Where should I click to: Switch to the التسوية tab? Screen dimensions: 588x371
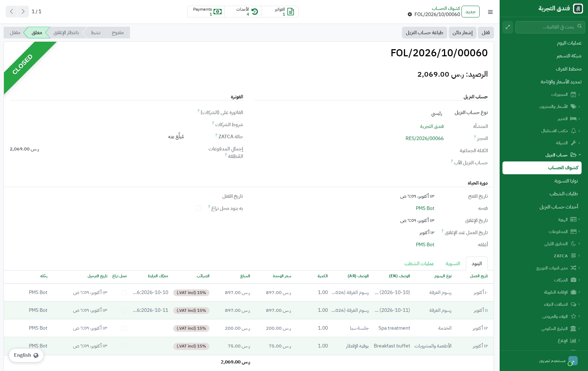[453, 264]
